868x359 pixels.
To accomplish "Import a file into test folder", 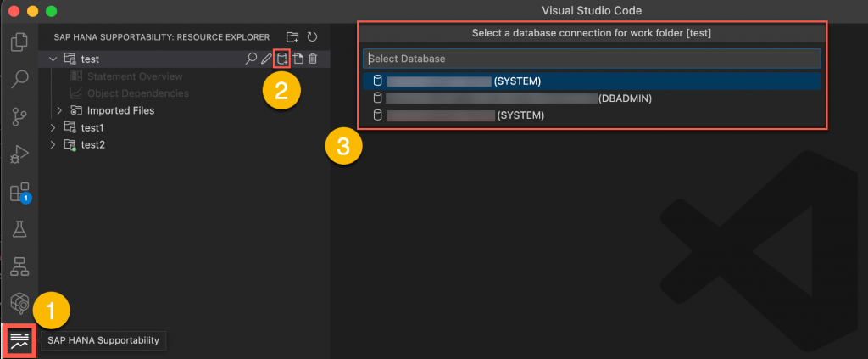I will point(298,58).
